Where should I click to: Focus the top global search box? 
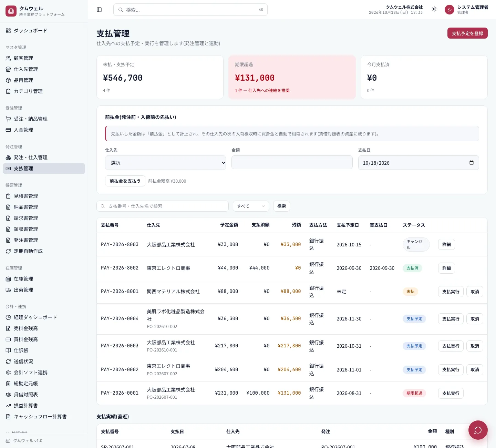pos(190,10)
